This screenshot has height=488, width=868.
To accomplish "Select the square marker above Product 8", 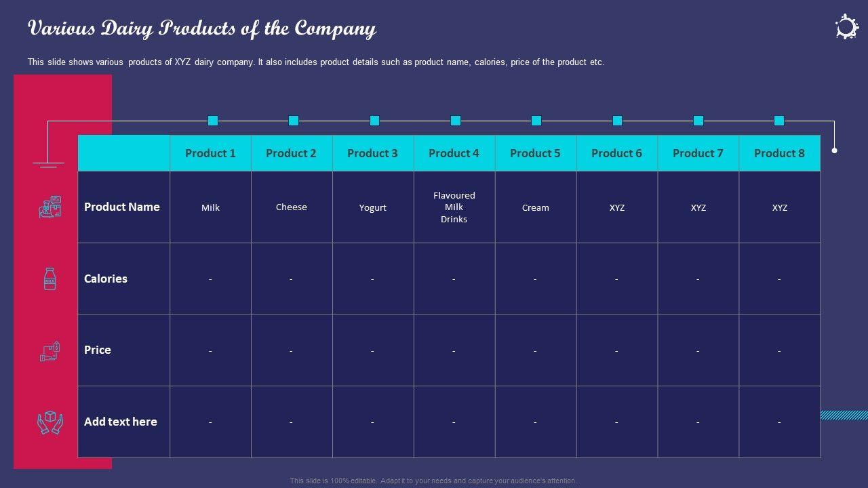I will coord(779,121).
